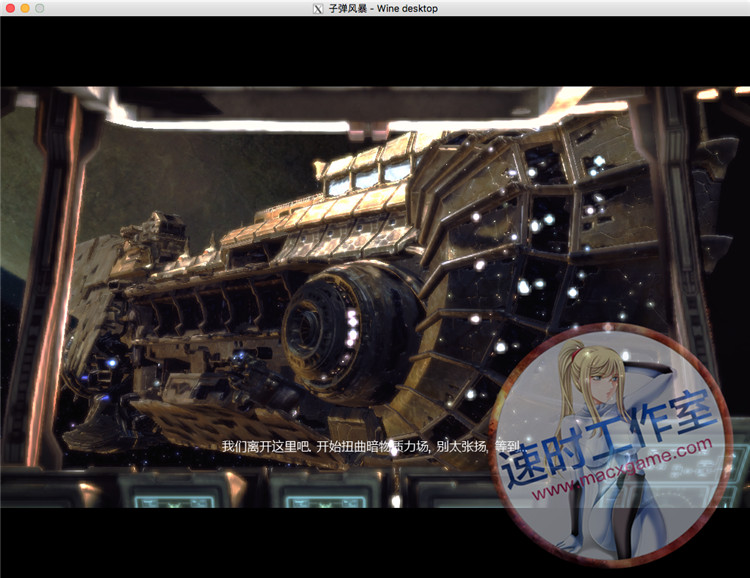Click the cutscene spaceship video area
The width and height of the screenshot is (750, 578).
click(375, 297)
